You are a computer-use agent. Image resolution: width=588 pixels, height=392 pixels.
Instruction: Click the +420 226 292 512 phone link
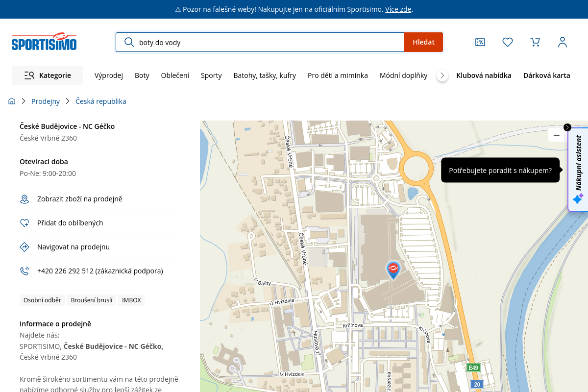click(x=100, y=271)
